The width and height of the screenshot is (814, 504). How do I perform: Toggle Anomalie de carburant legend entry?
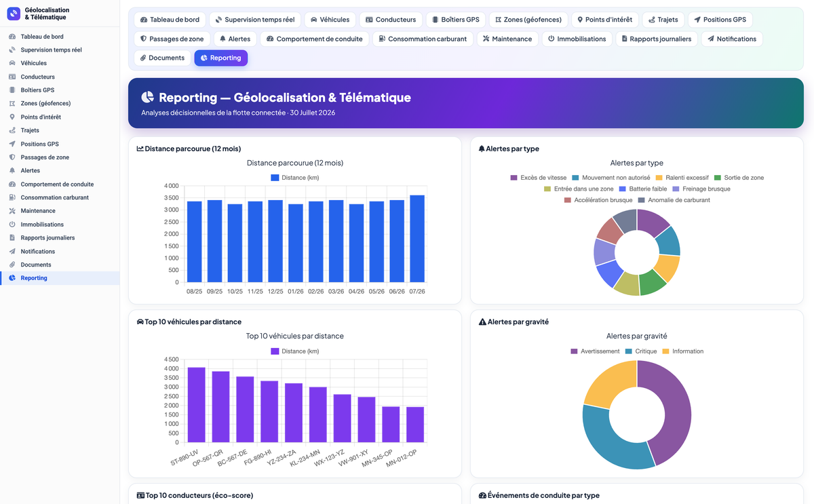(674, 200)
